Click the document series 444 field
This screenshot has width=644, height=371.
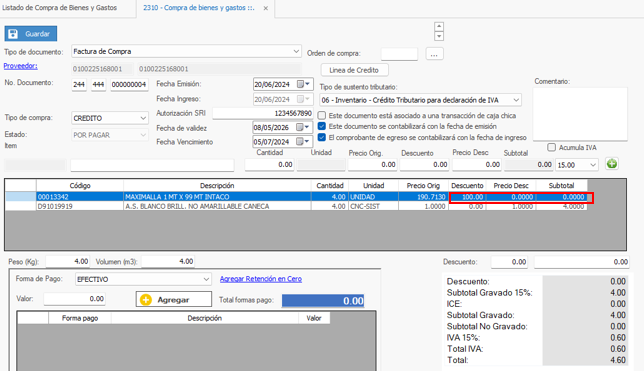coord(98,84)
